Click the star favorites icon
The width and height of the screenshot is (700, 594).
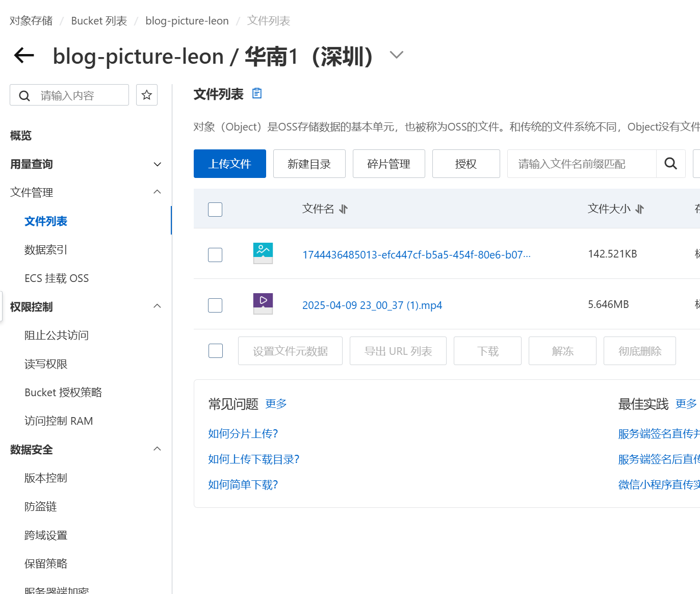147,95
